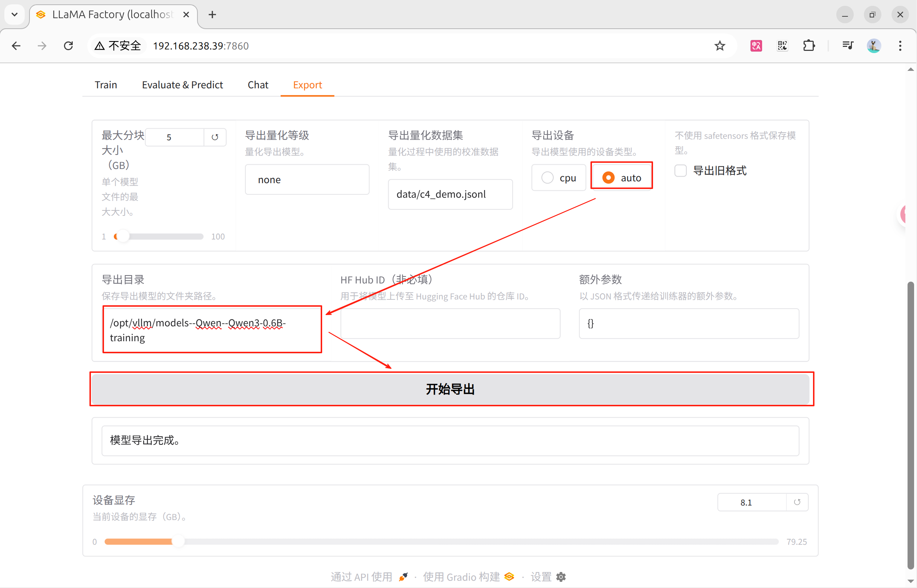917x588 pixels.
Task: Switch to the Train tab
Action: (106, 85)
